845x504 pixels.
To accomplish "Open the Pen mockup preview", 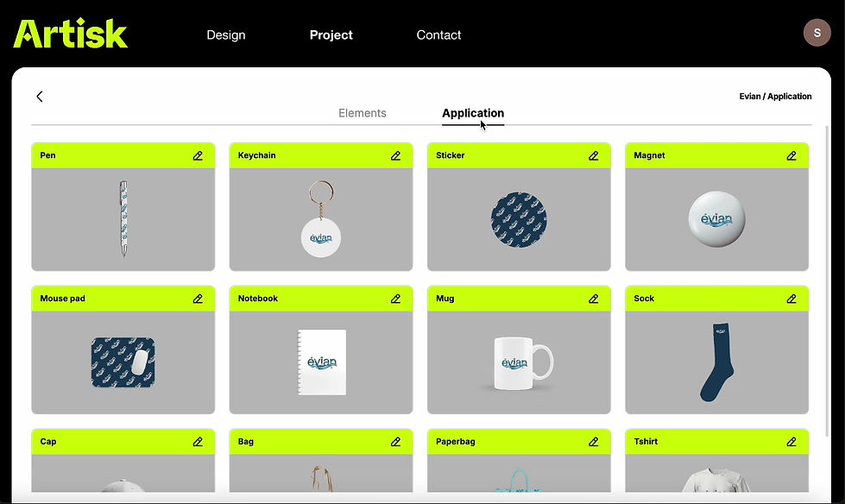I will click(x=123, y=219).
